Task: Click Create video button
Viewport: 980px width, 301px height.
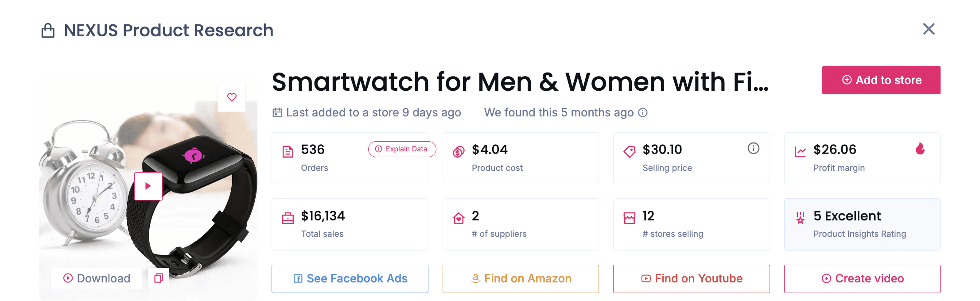Action: click(x=862, y=278)
